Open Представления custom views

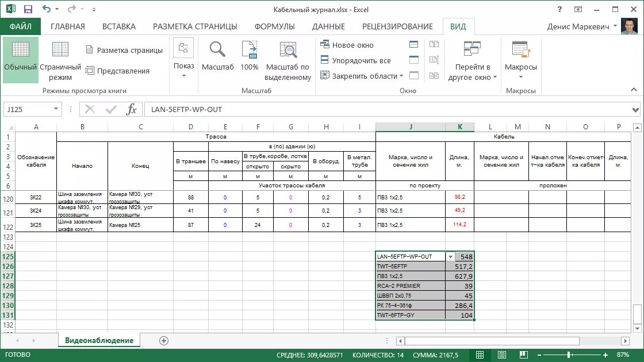(x=117, y=71)
